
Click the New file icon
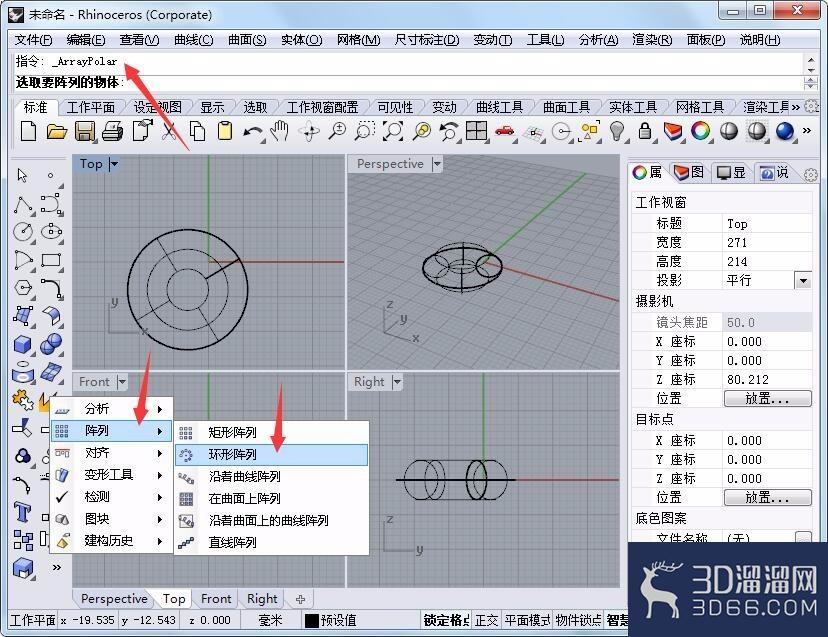(29, 130)
